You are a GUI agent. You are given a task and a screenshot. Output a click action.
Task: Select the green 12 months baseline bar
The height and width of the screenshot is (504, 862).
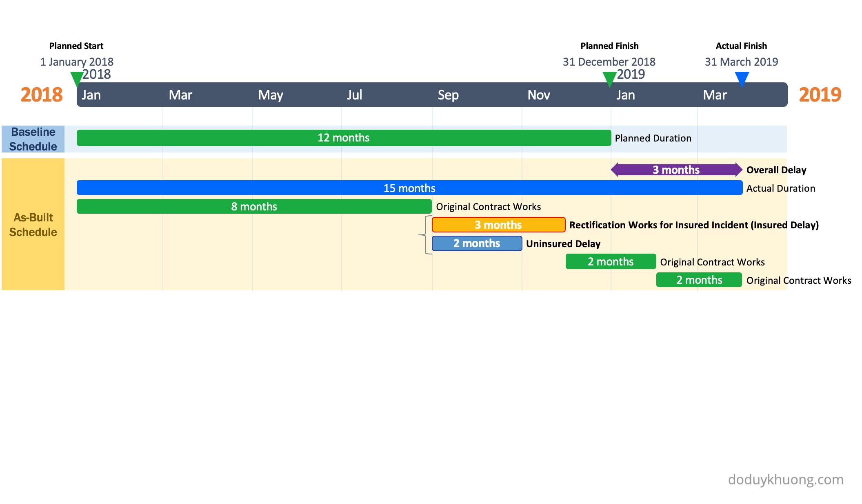tap(344, 138)
